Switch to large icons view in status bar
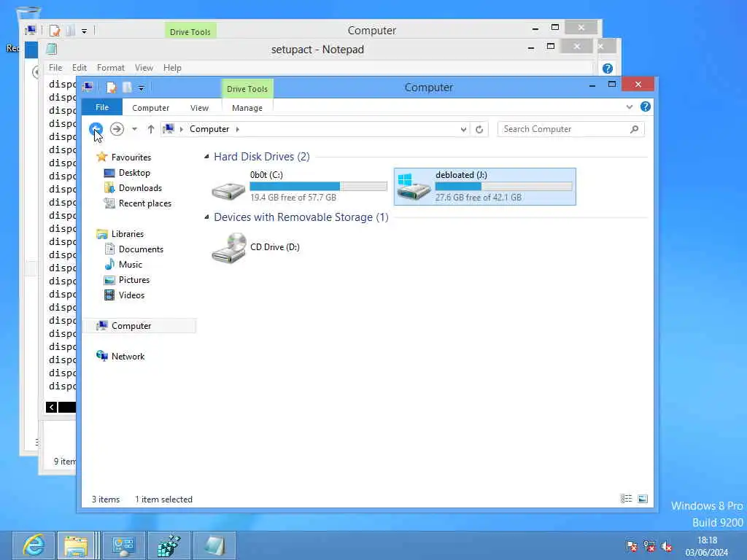 643,499
